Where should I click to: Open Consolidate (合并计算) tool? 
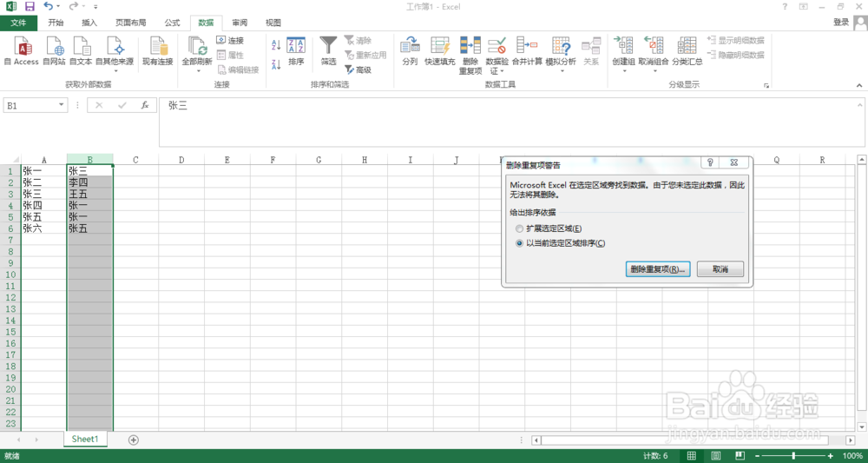527,51
